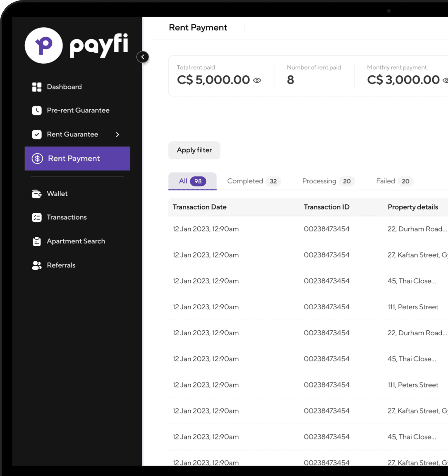Switch to the Completed tab
The width and height of the screenshot is (448, 476).
(254, 181)
